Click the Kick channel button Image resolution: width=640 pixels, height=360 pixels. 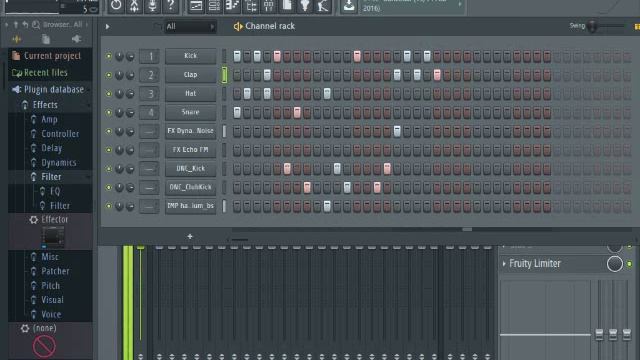point(191,56)
